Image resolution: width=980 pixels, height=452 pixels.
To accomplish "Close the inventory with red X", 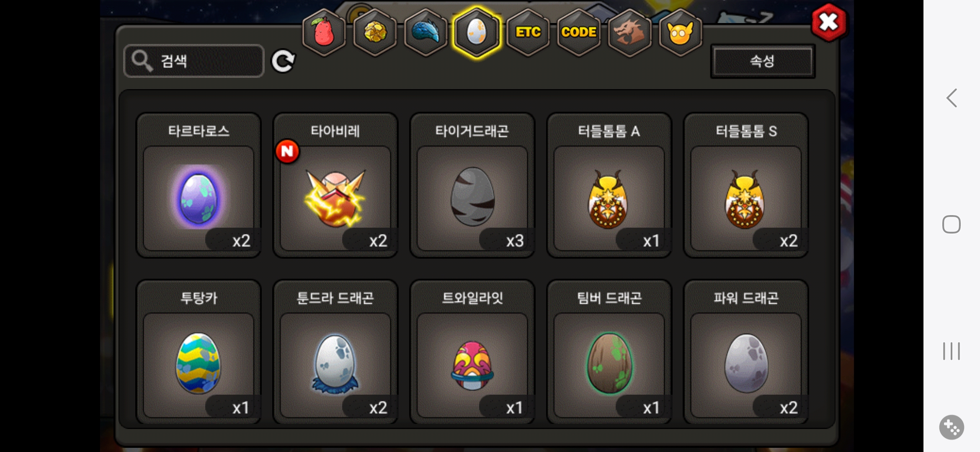I will (828, 23).
